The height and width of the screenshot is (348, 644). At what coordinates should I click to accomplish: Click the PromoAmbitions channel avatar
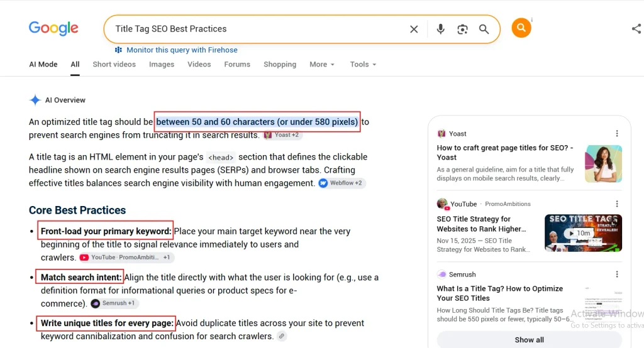pyautogui.click(x=442, y=204)
